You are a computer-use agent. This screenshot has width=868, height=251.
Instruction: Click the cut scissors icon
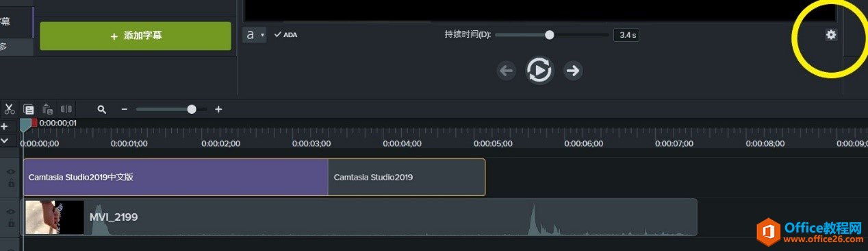coord(10,108)
